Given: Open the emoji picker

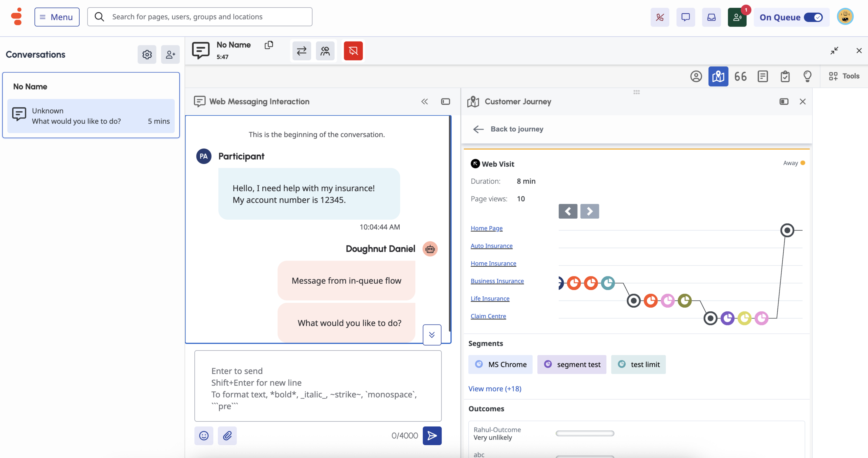Looking at the screenshot, I should [x=203, y=436].
